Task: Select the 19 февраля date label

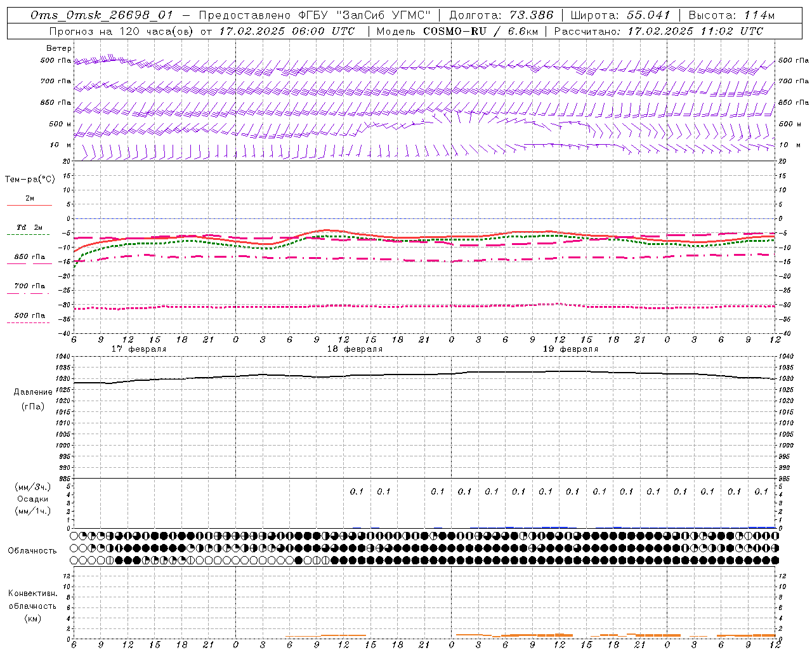Action: pyautogui.click(x=570, y=349)
